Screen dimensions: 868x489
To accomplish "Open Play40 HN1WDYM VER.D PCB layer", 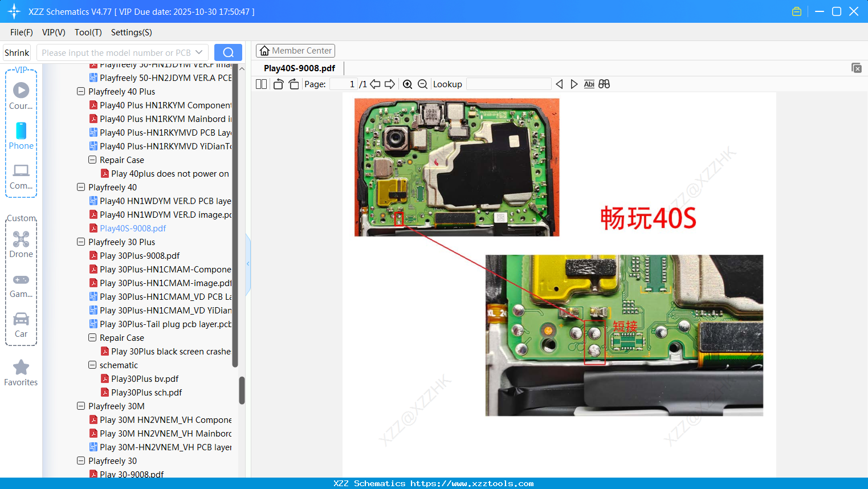I will (x=165, y=201).
